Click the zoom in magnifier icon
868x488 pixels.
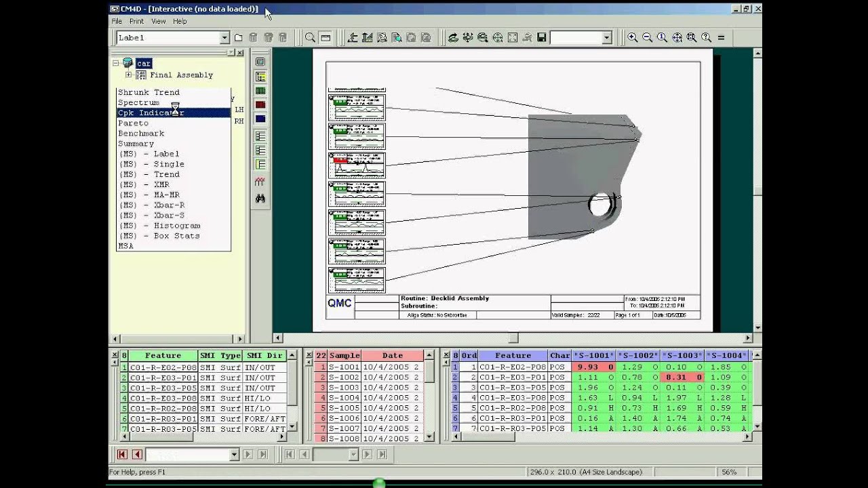point(633,38)
